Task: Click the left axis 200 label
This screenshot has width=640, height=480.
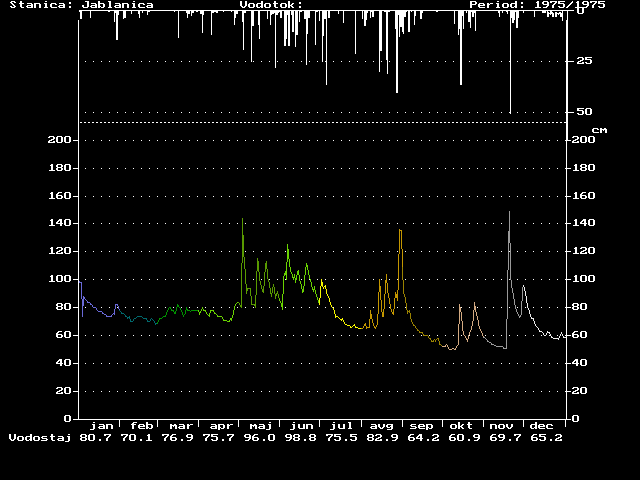Action: [60, 140]
